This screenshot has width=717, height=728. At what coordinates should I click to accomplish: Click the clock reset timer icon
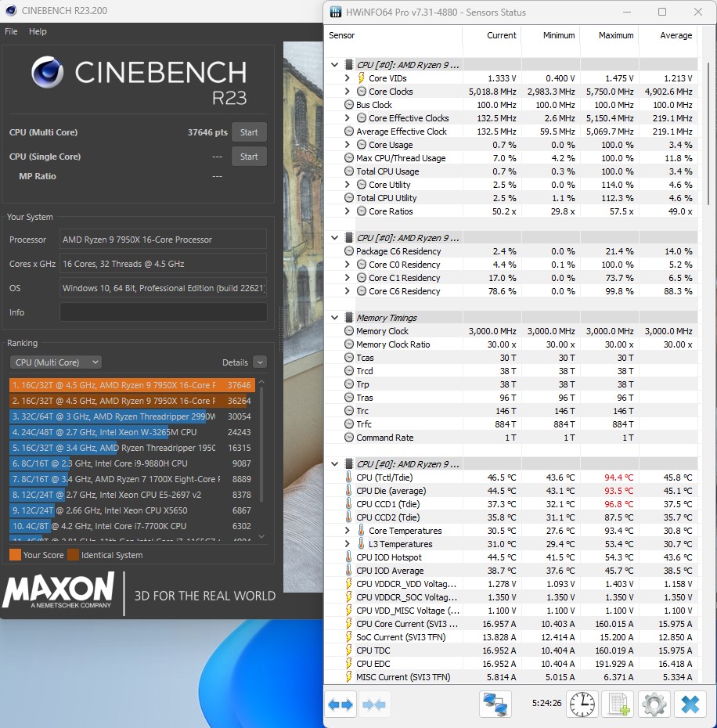582,705
